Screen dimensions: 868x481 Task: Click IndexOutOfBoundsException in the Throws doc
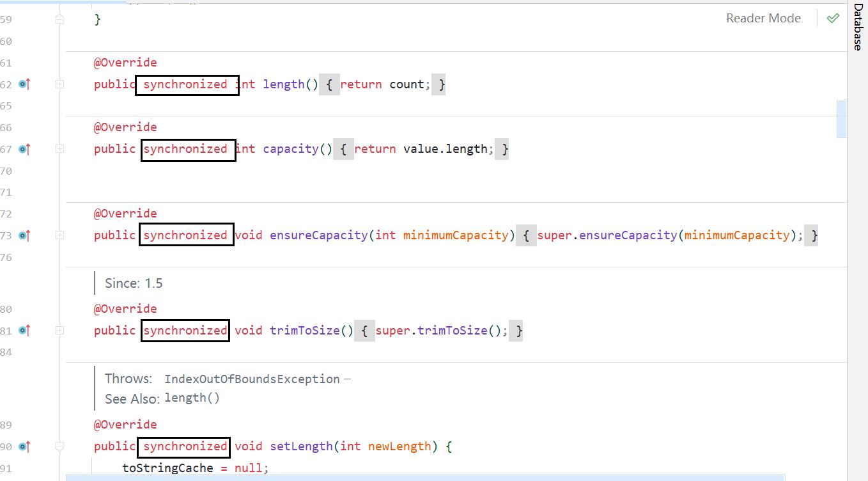click(252, 379)
